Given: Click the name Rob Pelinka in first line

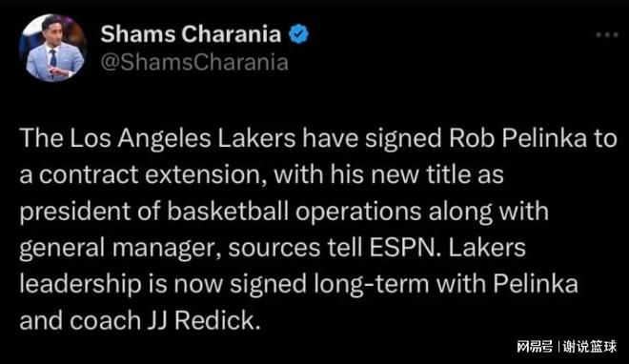Looking at the screenshot, I should (517, 138).
